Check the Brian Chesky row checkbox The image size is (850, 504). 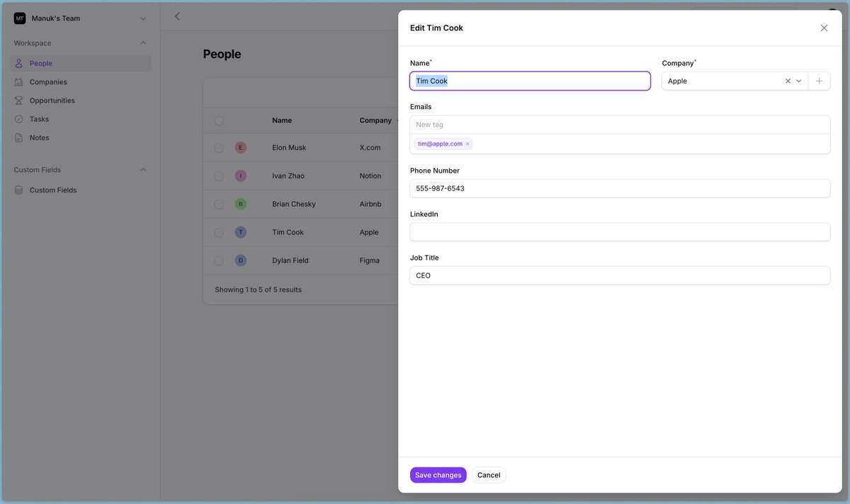coord(219,204)
